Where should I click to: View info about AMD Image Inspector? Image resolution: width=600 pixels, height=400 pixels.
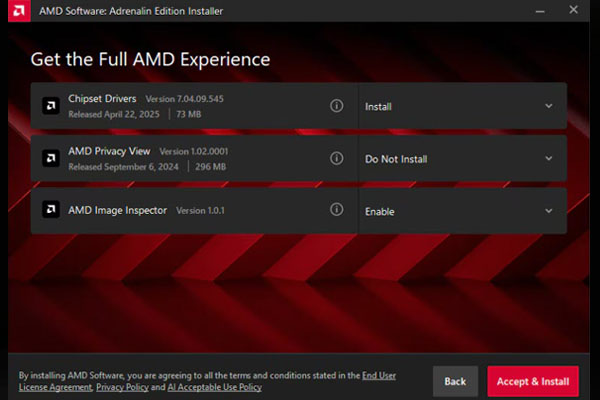[337, 210]
